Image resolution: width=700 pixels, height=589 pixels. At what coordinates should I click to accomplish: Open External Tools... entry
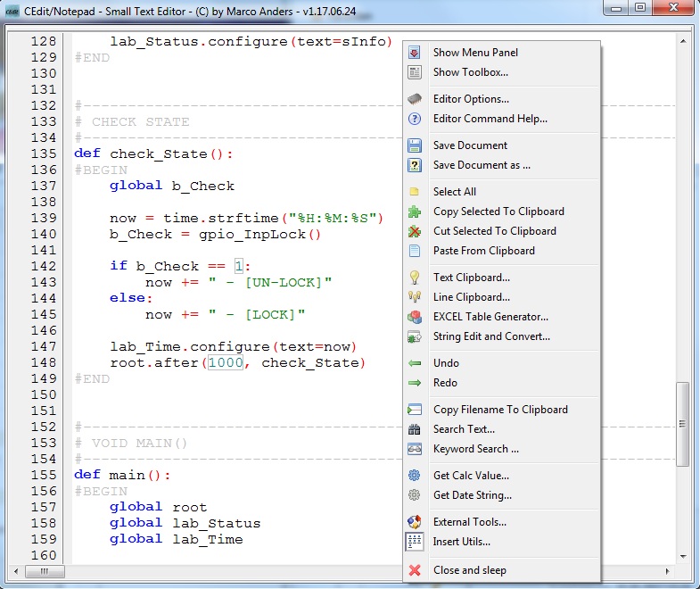tap(469, 522)
